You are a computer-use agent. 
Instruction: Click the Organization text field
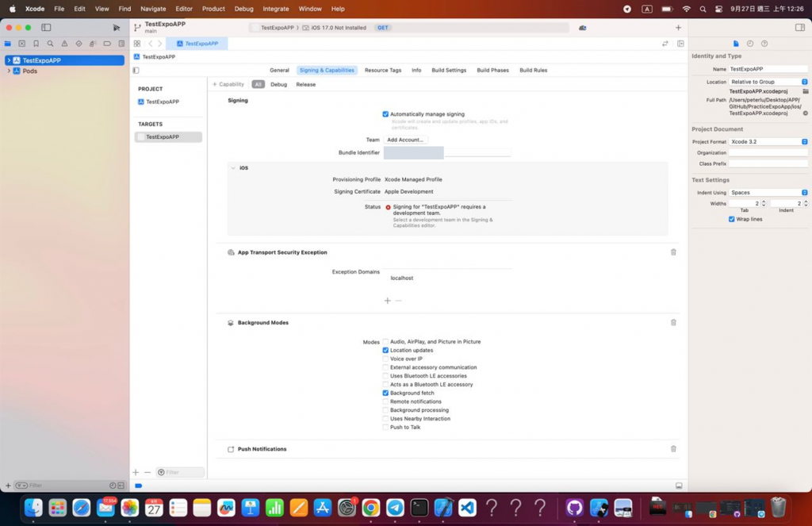[768, 152]
